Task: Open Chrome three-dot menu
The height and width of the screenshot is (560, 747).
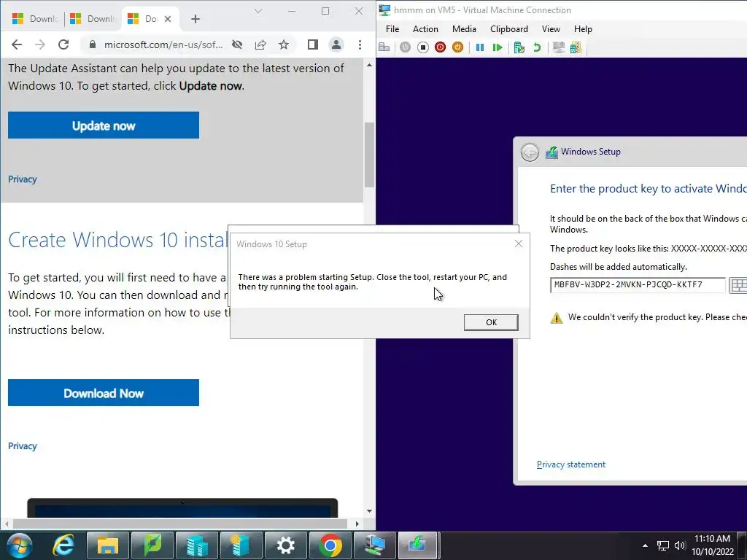Action: point(360,44)
